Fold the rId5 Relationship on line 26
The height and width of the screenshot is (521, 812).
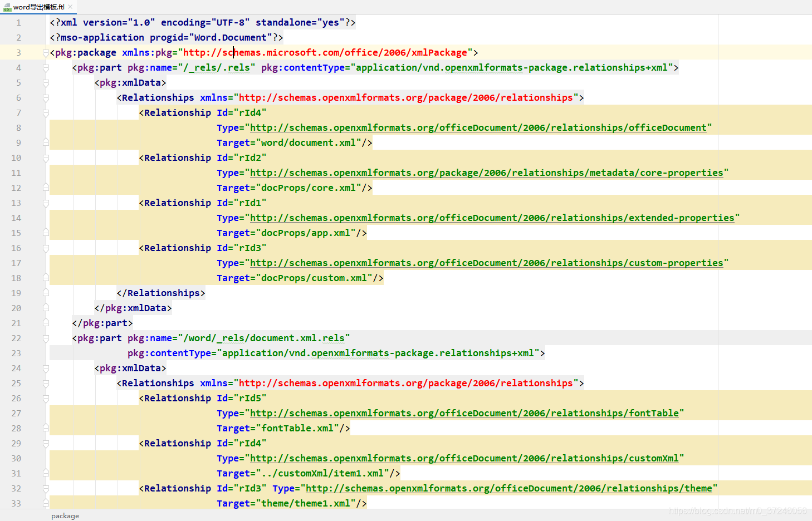click(46, 399)
